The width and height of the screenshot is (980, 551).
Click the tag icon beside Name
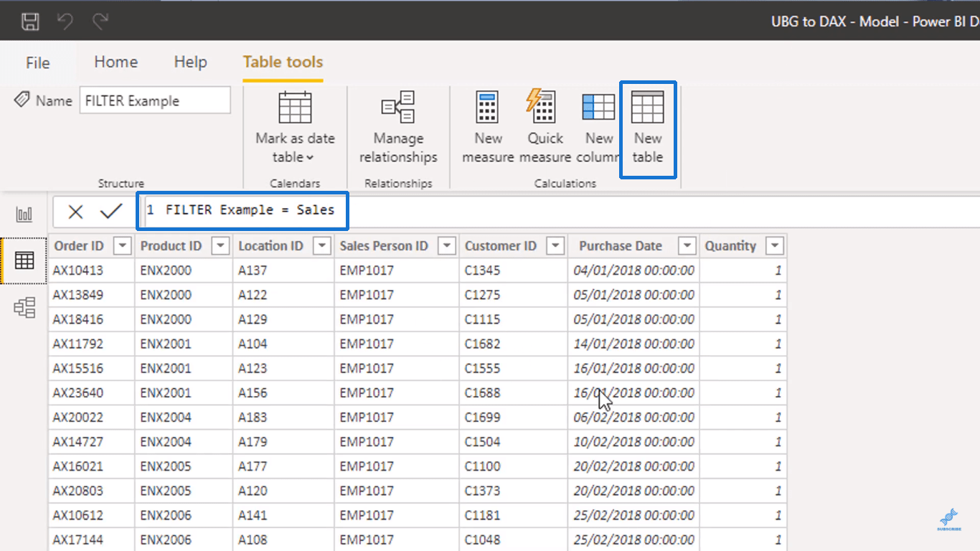(22, 100)
